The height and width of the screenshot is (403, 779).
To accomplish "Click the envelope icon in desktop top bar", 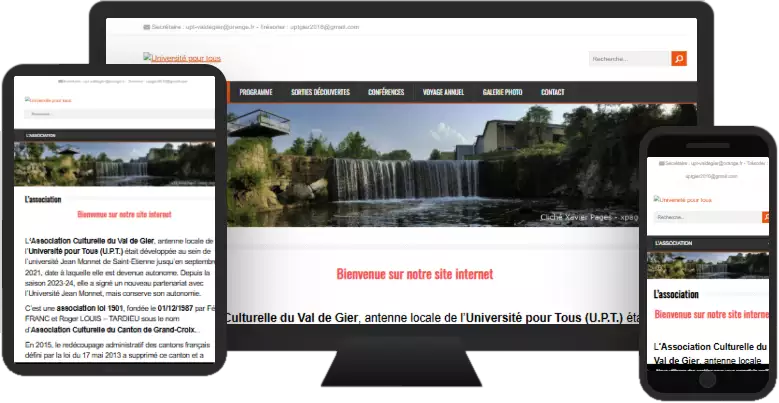I will point(147,27).
